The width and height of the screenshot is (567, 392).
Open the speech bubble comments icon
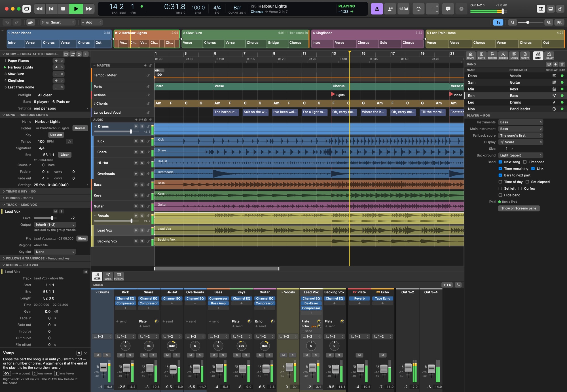coord(448,9)
